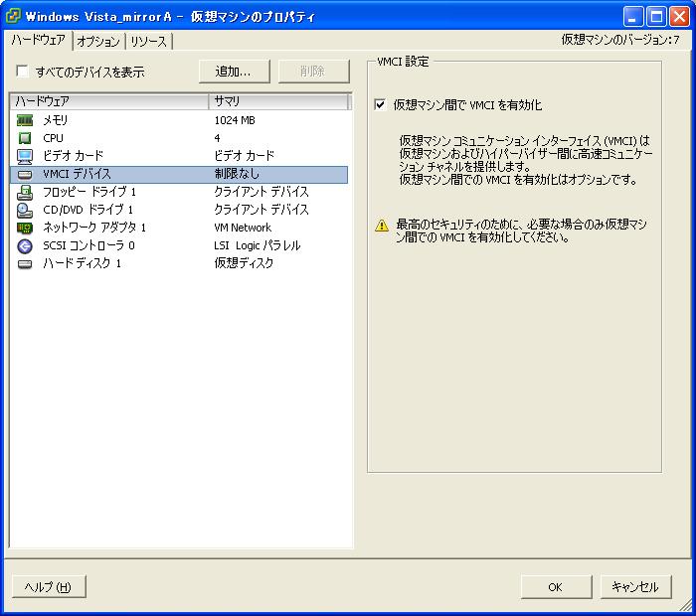Uncheck 仮想マシン間で VMCI を有効化 checkbox
This screenshot has height=616, width=696.
click(x=380, y=104)
